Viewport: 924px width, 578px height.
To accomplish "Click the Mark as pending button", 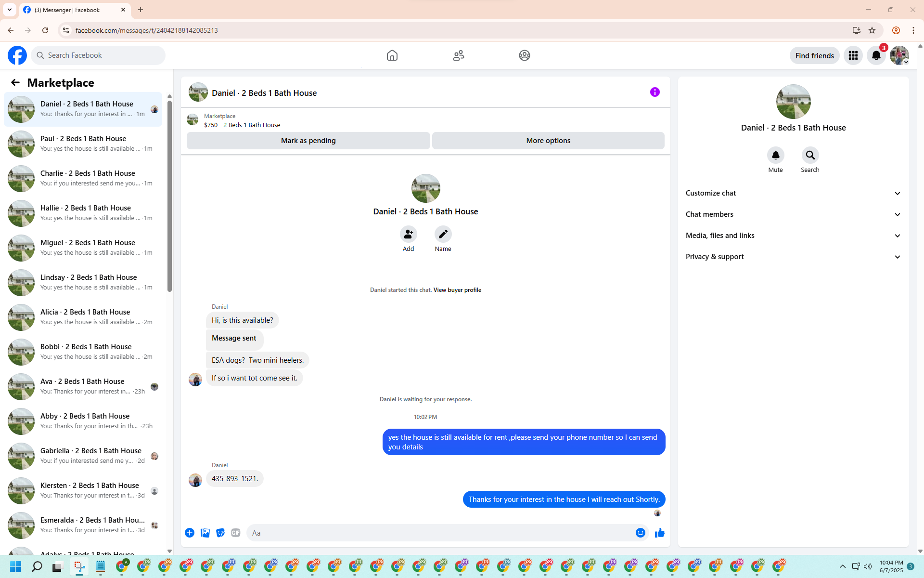I will point(308,141).
